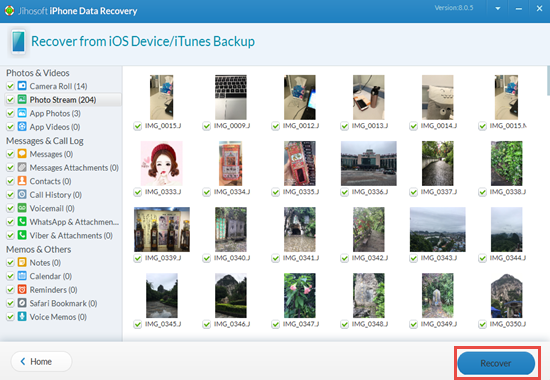Click the App Photos icon
Image resolution: width=550 pixels, height=380 pixels.
22,113
